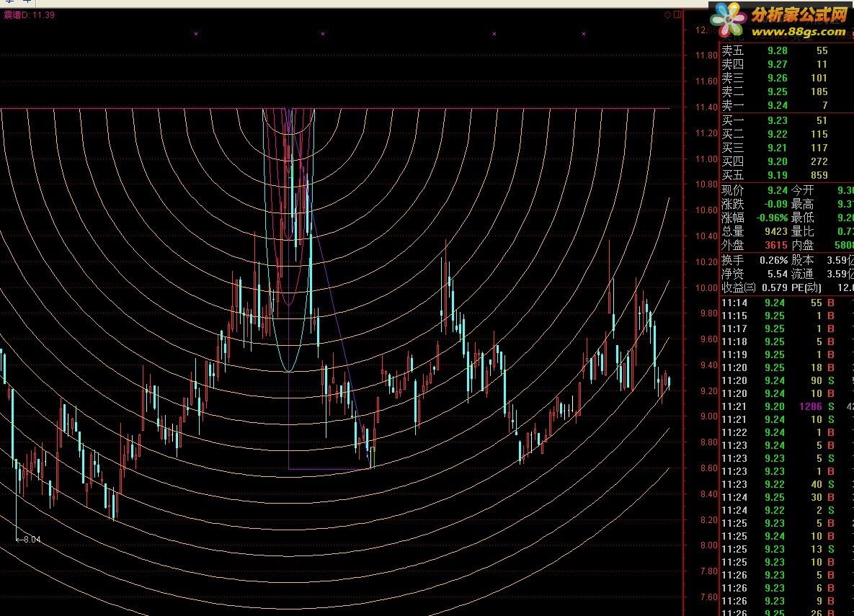854x616 pixels.
Task: Select the 卖一 9.24 ask row
Action: click(786, 105)
